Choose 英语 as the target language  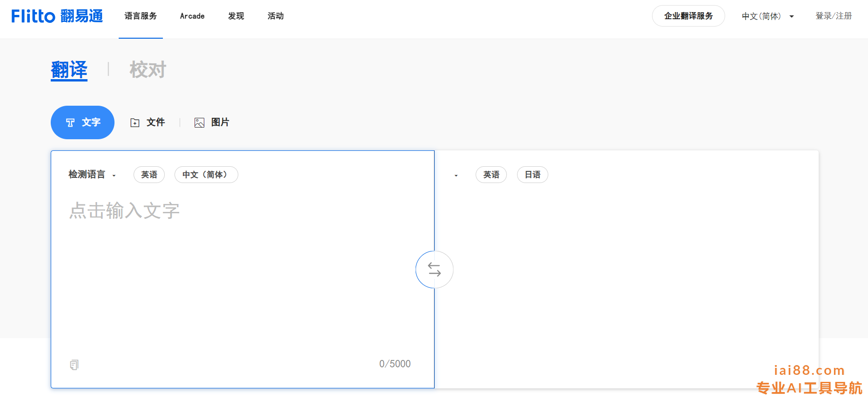tap(491, 175)
